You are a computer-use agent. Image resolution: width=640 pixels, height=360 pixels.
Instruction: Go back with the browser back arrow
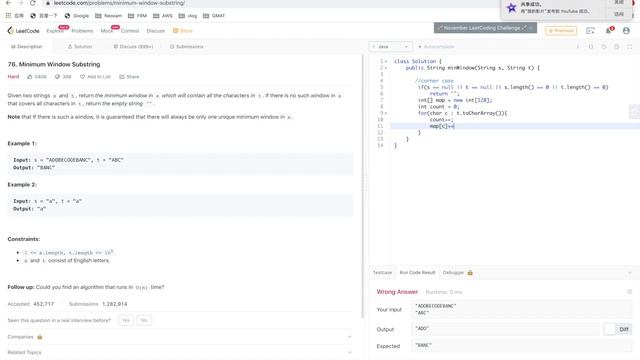click(x=8, y=3)
